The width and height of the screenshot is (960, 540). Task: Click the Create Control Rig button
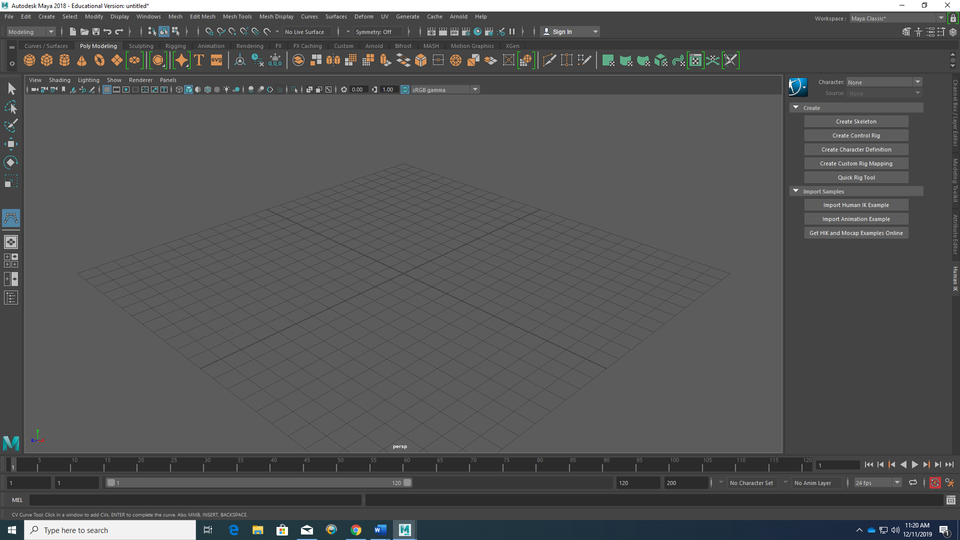pos(856,135)
